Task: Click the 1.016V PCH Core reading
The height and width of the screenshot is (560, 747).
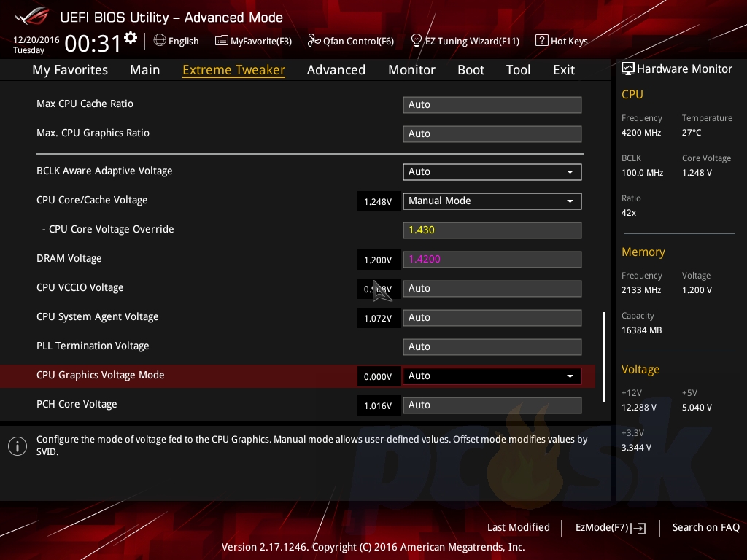Action: [x=379, y=405]
